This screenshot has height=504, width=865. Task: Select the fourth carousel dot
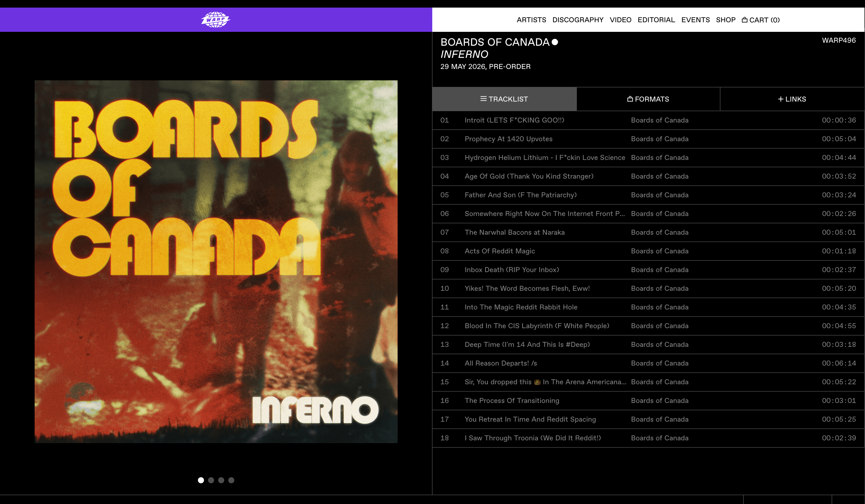click(231, 480)
